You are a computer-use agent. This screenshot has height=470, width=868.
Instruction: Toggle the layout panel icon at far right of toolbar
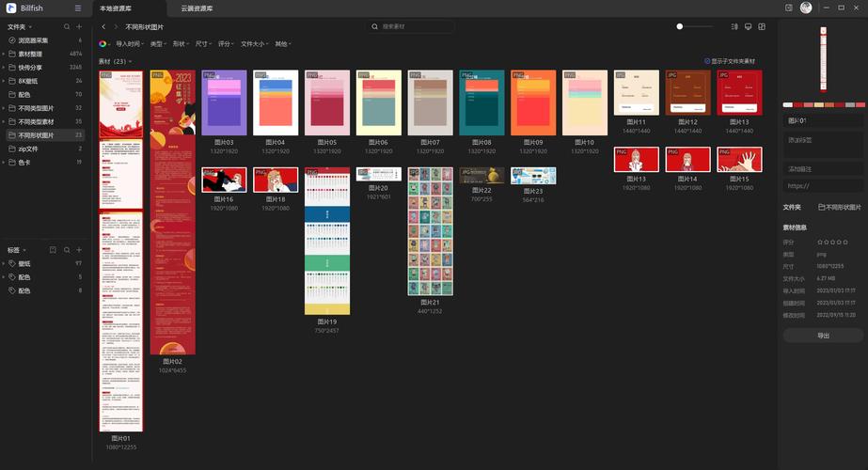pos(762,26)
